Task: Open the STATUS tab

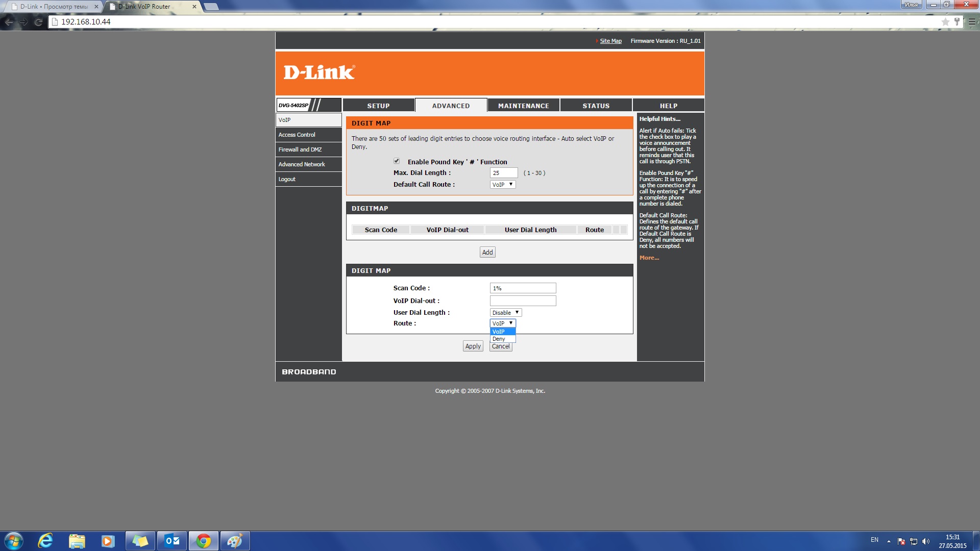Action: pos(596,106)
